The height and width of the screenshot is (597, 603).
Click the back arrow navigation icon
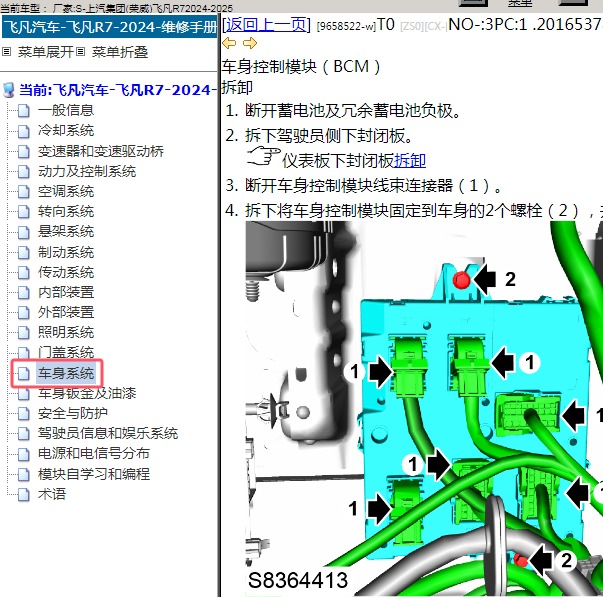click(229, 43)
